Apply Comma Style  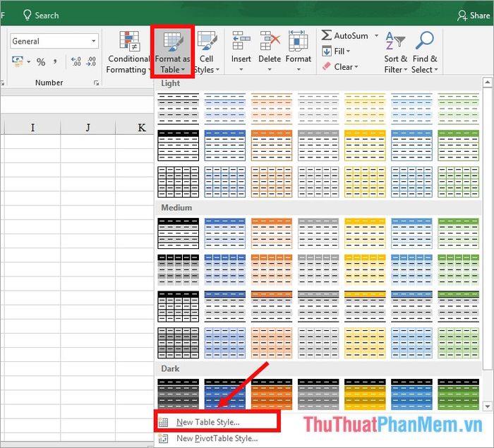[x=55, y=61]
